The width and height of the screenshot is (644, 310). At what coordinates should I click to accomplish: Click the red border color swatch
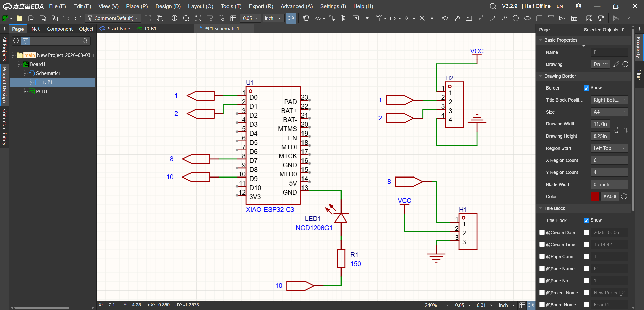595,196
